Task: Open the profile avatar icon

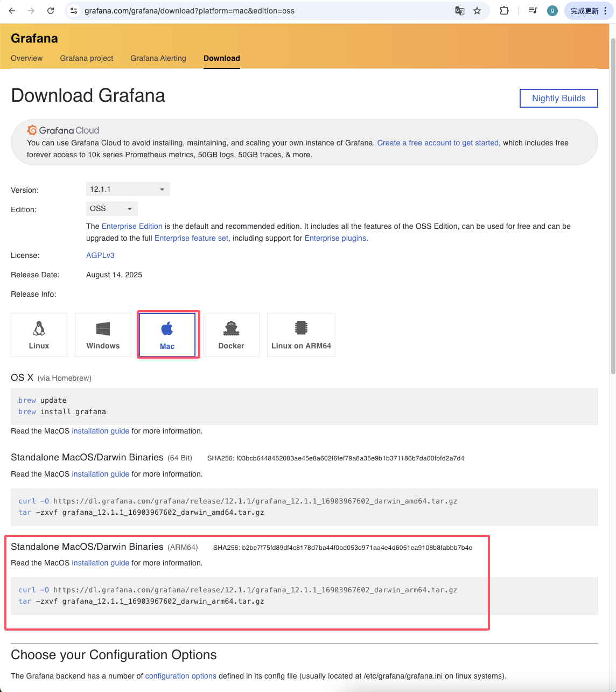Action: click(x=552, y=11)
